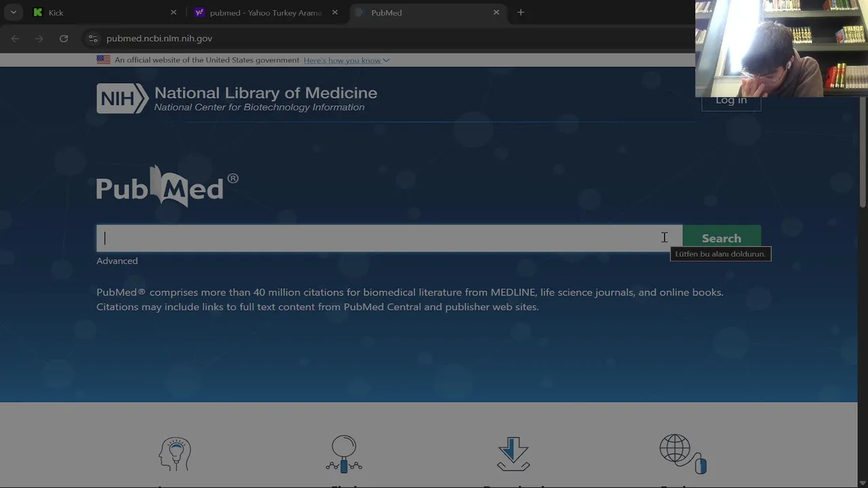Click the Log in button
The image size is (868, 488).
point(731,102)
